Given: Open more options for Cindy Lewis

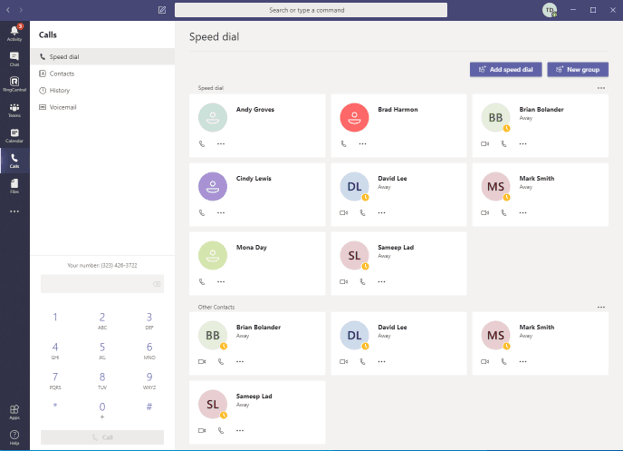Looking at the screenshot, I should tap(221, 213).
